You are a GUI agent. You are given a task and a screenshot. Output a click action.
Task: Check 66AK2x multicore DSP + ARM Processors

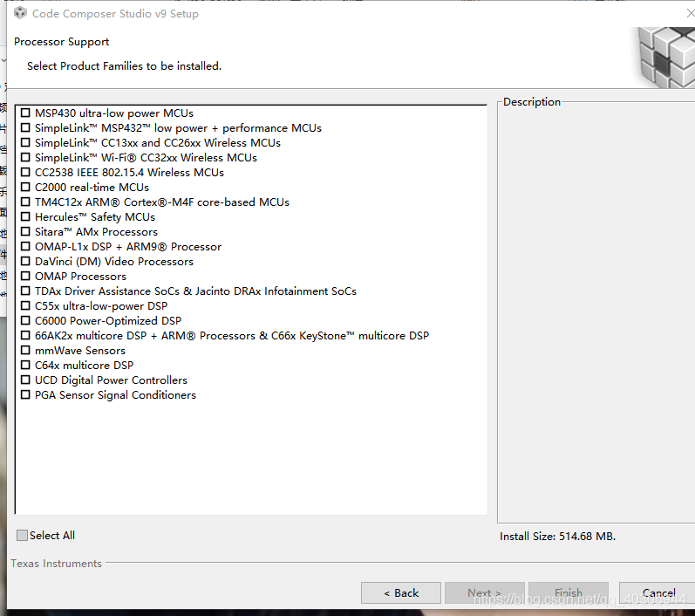coord(25,335)
